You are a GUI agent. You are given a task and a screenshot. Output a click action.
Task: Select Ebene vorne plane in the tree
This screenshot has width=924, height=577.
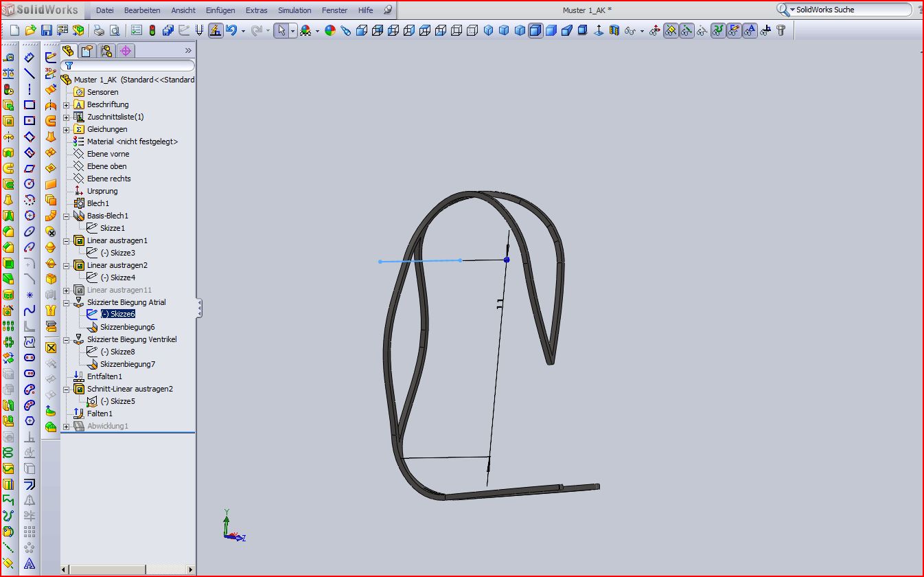coord(108,154)
